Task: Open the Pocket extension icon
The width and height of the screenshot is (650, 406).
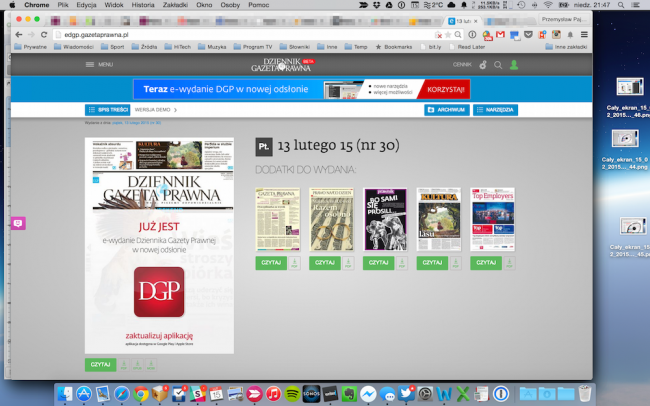Action: (x=528, y=35)
